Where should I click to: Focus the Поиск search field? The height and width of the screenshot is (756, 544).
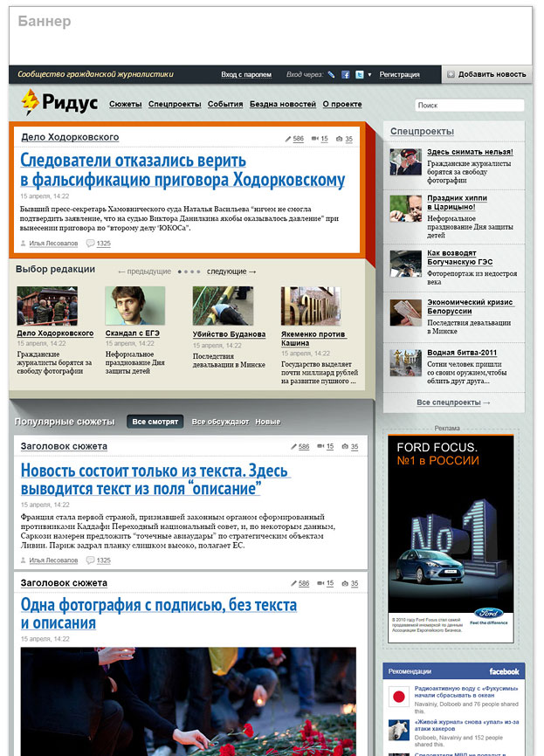(469, 106)
